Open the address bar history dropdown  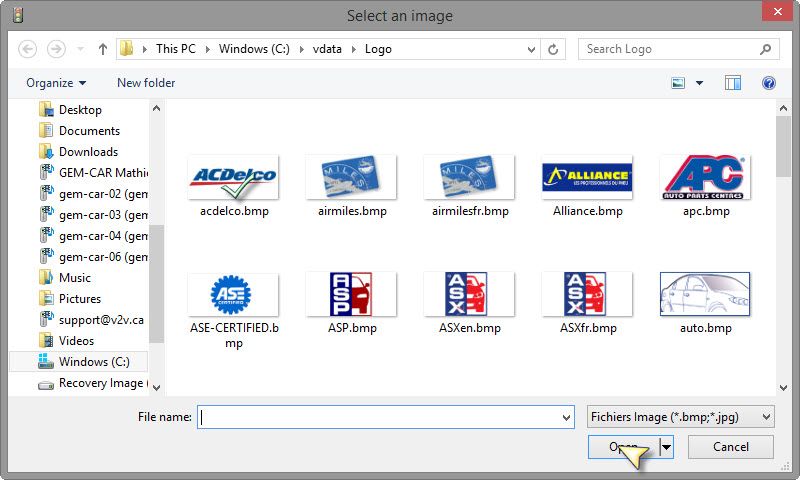(531, 49)
